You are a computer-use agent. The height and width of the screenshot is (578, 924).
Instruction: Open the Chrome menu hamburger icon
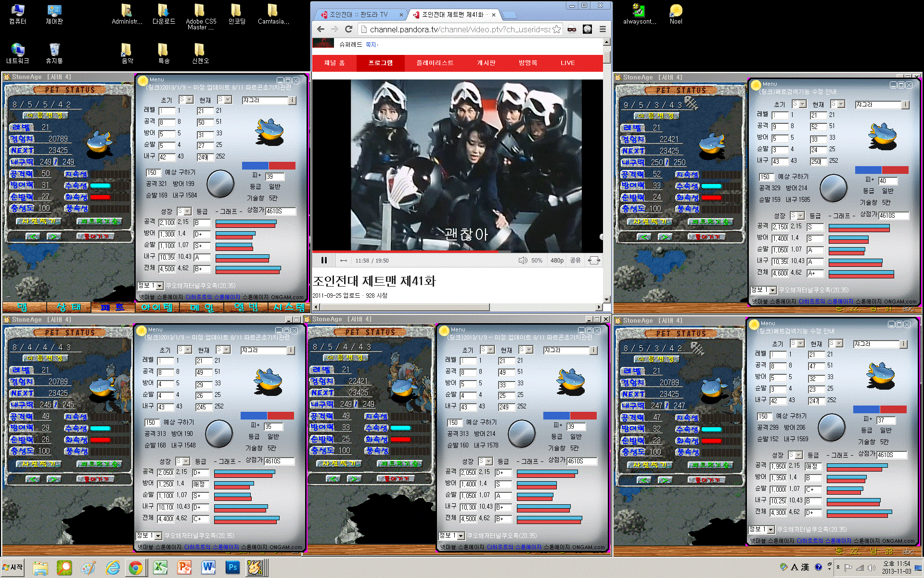pos(603,29)
